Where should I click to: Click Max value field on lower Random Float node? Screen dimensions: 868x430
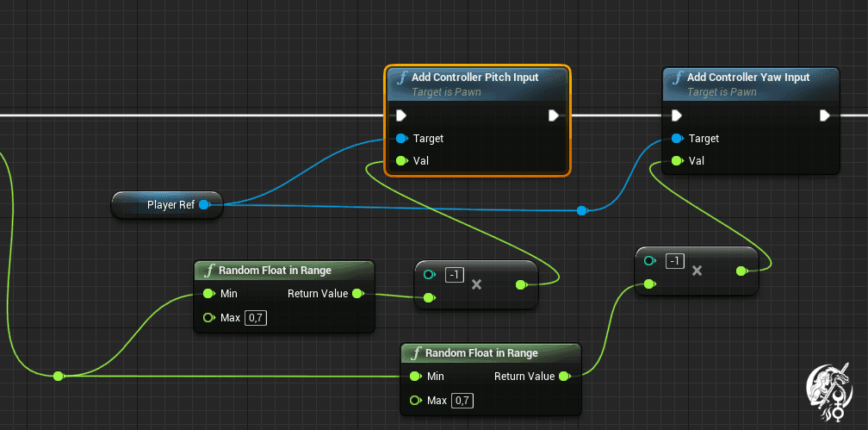click(x=462, y=401)
